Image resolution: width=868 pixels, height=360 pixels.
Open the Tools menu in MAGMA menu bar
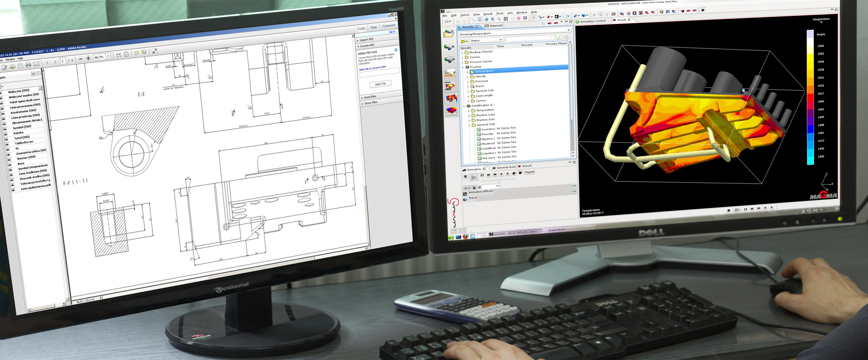pyautogui.click(x=500, y=14)
